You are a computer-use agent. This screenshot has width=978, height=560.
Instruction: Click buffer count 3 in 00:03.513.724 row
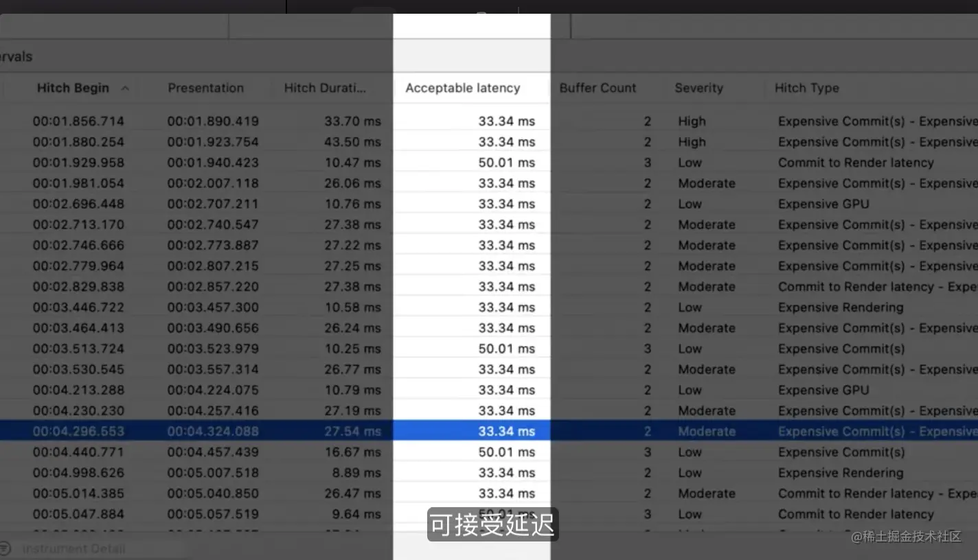pos(648,349)
